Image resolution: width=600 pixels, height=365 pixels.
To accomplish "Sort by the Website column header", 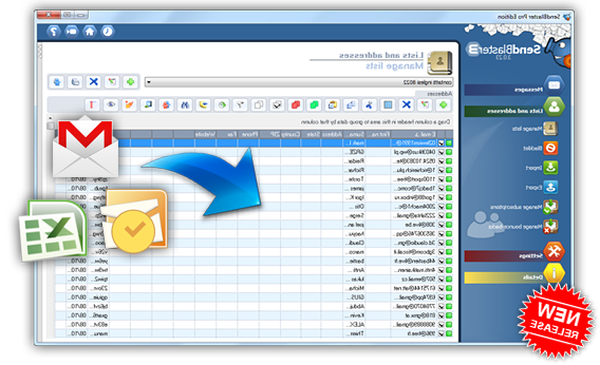I will (x=205, y=134).
